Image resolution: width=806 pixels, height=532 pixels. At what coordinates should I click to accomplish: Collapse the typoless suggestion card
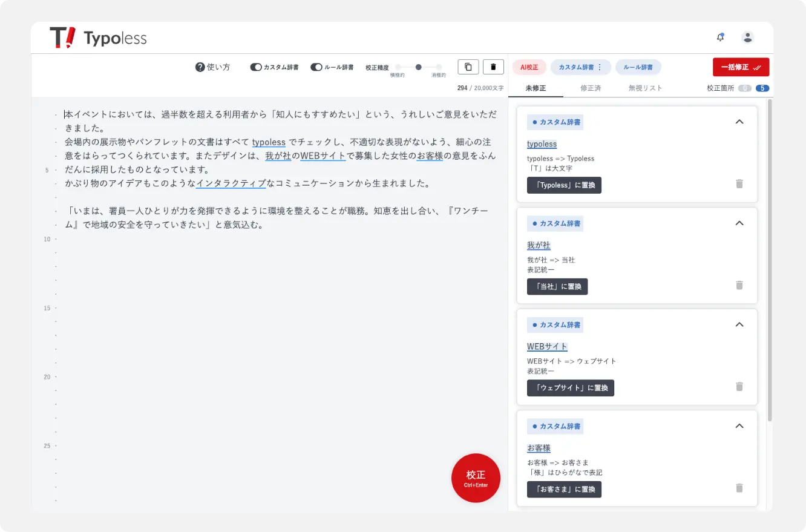739,122
